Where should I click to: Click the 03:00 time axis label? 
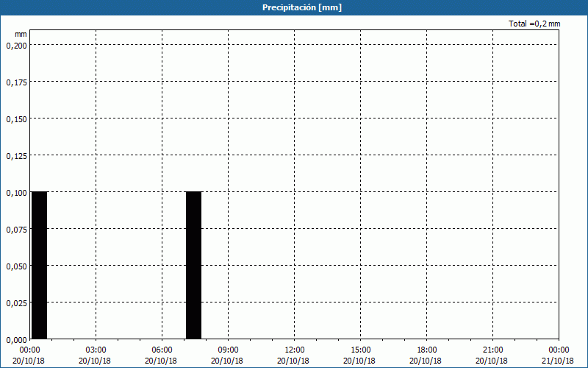pyautogui.click(x=96, y=350)
